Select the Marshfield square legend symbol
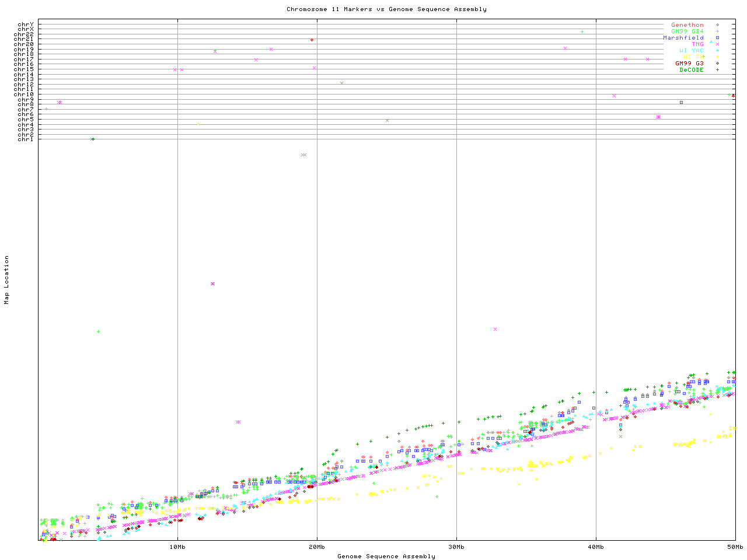This screenshot has height=560, width=747. [717, 38]
